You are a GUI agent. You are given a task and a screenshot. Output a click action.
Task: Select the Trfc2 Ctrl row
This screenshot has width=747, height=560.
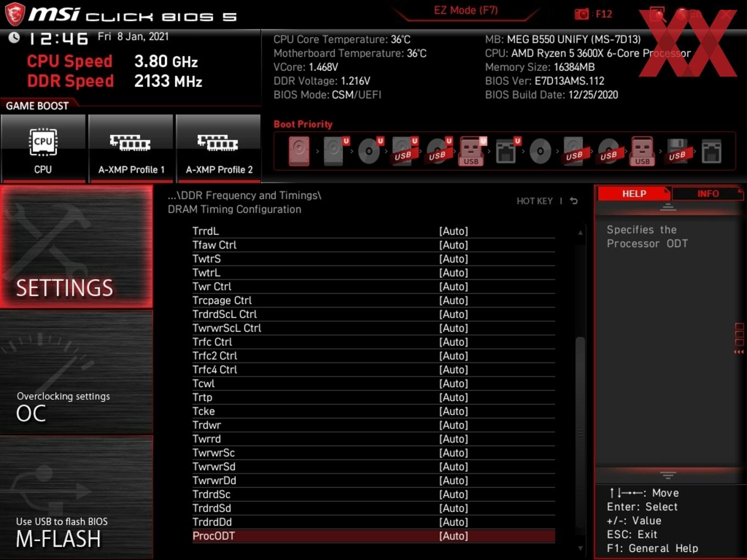374,356
